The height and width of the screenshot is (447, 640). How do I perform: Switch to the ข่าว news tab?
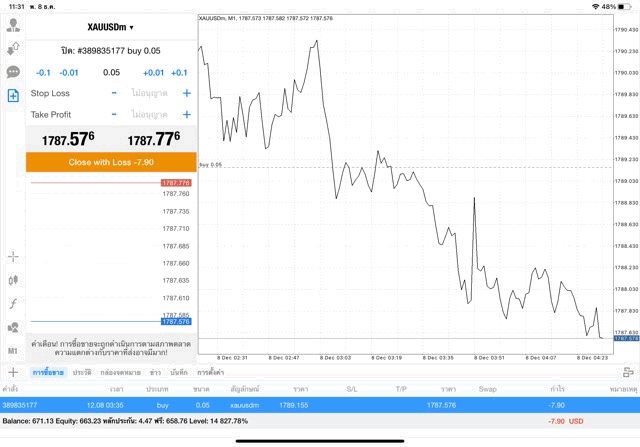point(155,372)
